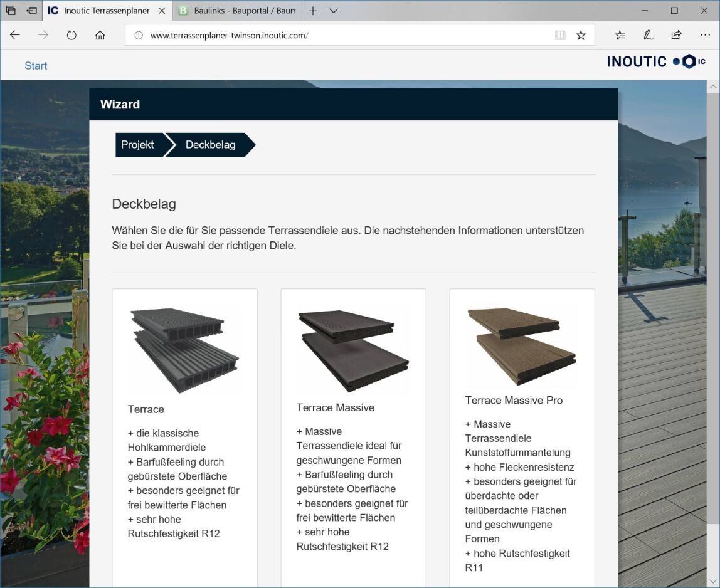Click "+ hohe Rutschfestigkeit R11" text

point(517,560)
